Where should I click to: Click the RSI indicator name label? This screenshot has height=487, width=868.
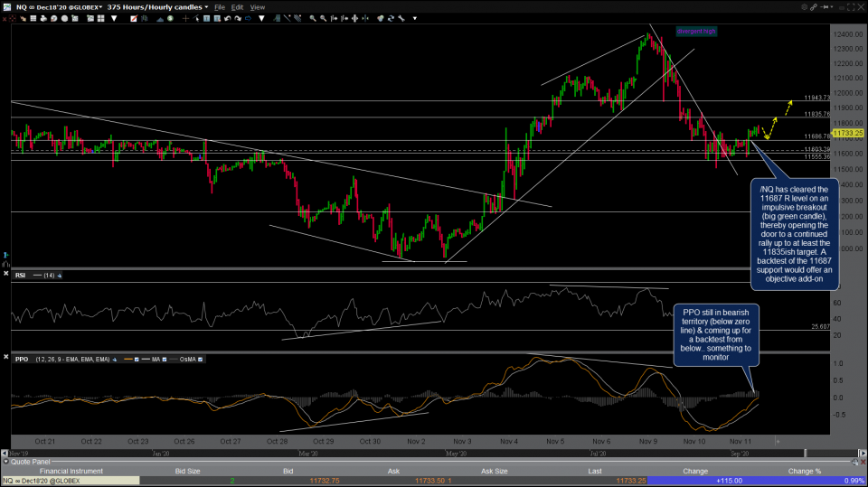pos(21,275)
